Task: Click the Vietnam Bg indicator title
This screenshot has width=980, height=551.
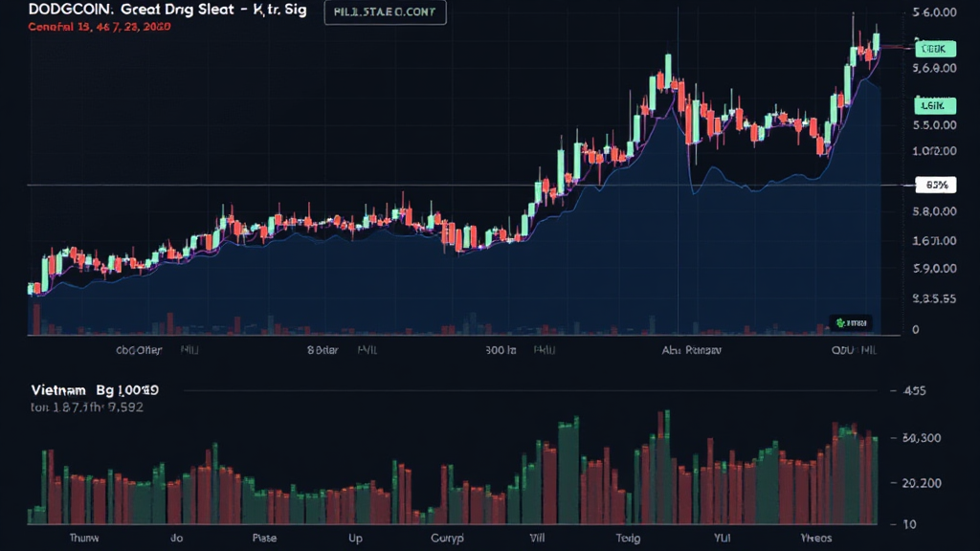Action: (94, 390)
